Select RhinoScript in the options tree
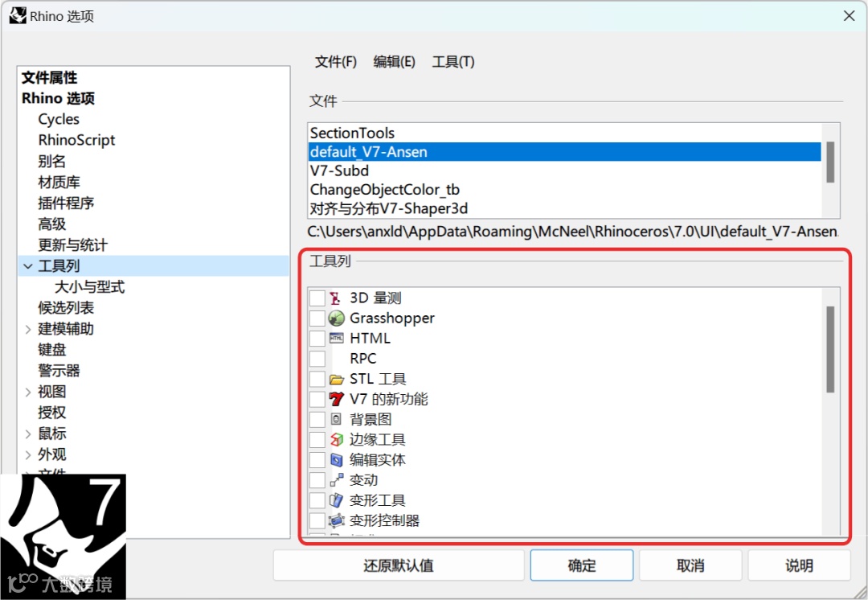The width and height of the screenshot is (868, 600). pos(76,140)
